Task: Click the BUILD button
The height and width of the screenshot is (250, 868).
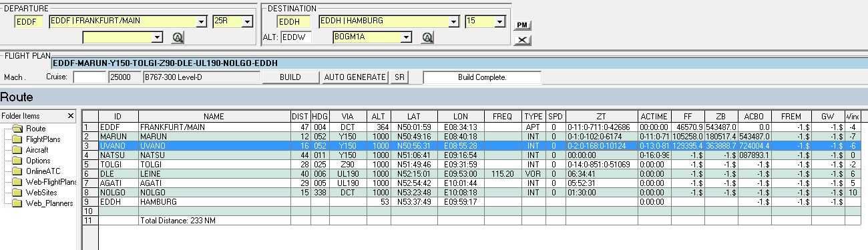Action: tap(290, 77)
